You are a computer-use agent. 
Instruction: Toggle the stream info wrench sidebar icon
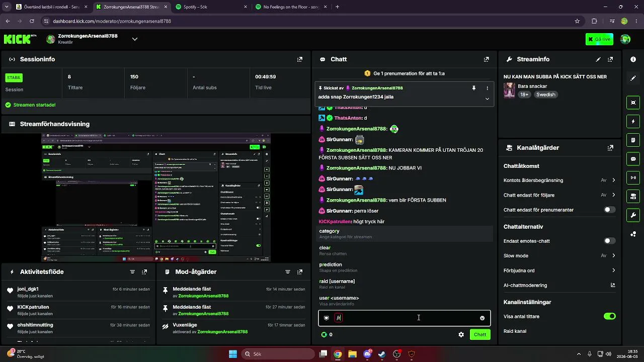tap(633, 215)
